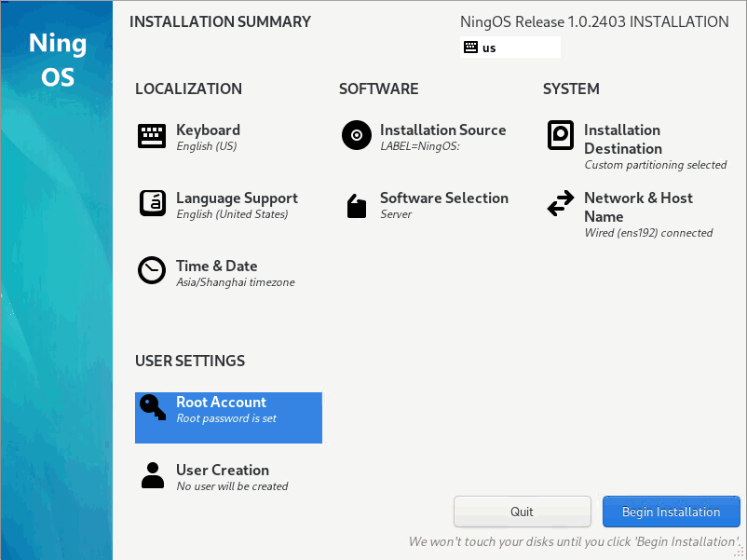Viewport: 747px width, 560px height.
Task: Click the English (United States) language status text
Action: [x=232, y=214]
